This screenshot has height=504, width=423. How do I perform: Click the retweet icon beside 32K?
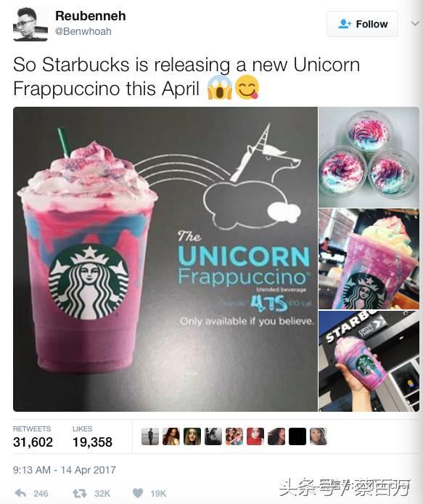pos(79,493)
